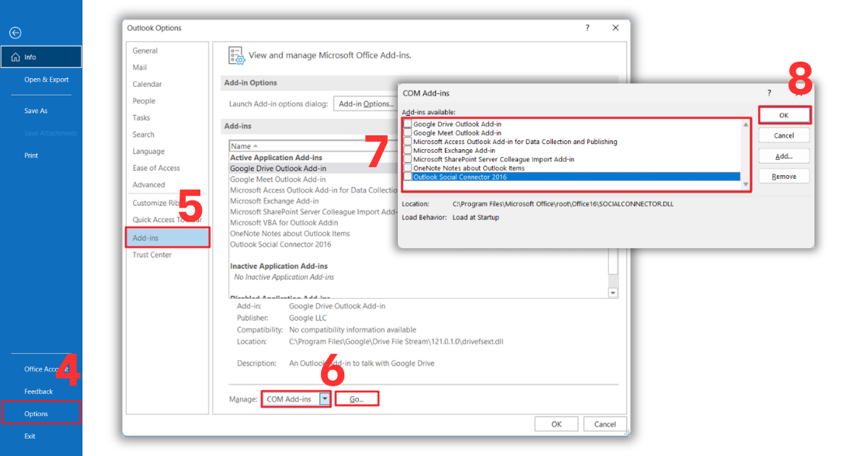Uncheck Microsoft Exchange Add-in checkbox
Viewport: 868px width, 456px height.
click(x=408, y=151)
